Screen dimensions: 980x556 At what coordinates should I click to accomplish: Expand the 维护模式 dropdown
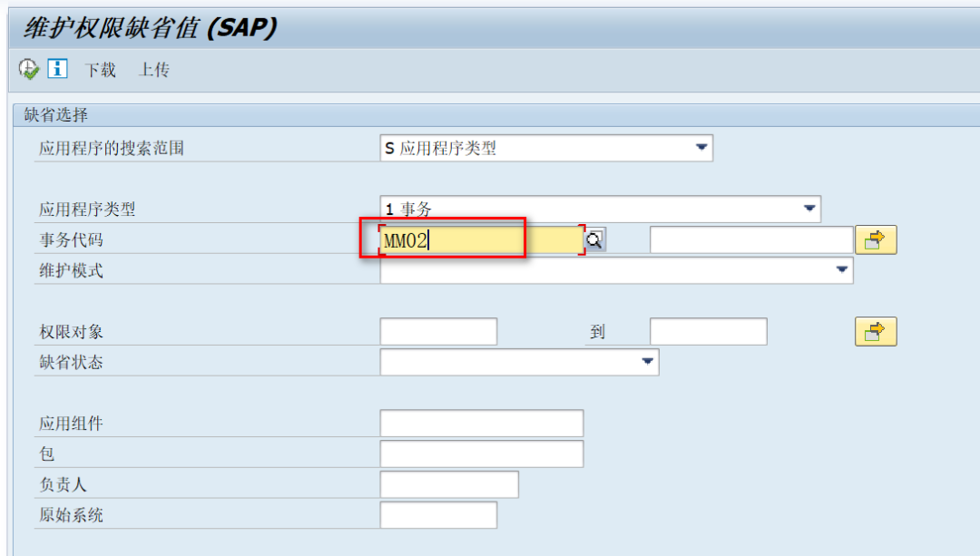coord(616,270)
